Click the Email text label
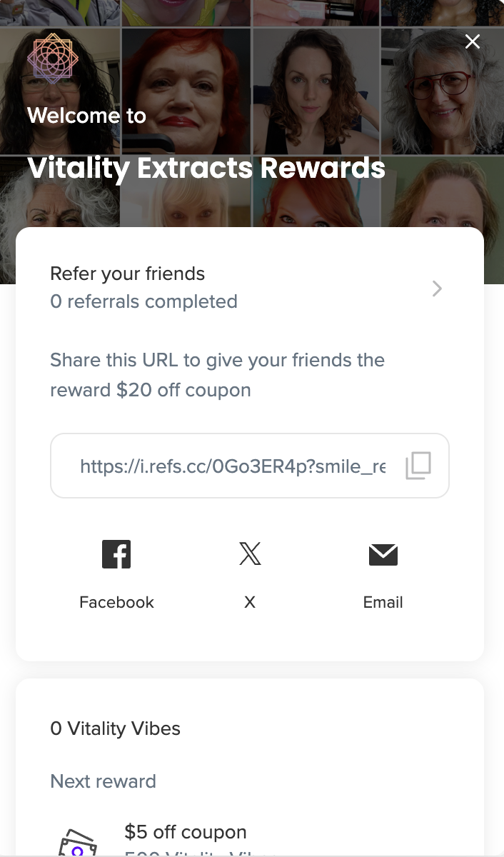Screen dimensions: 504x857 pos(383,602)
